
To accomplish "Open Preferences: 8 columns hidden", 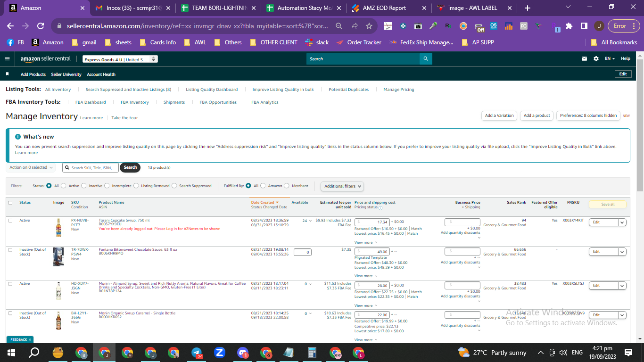I will point(588,115).
